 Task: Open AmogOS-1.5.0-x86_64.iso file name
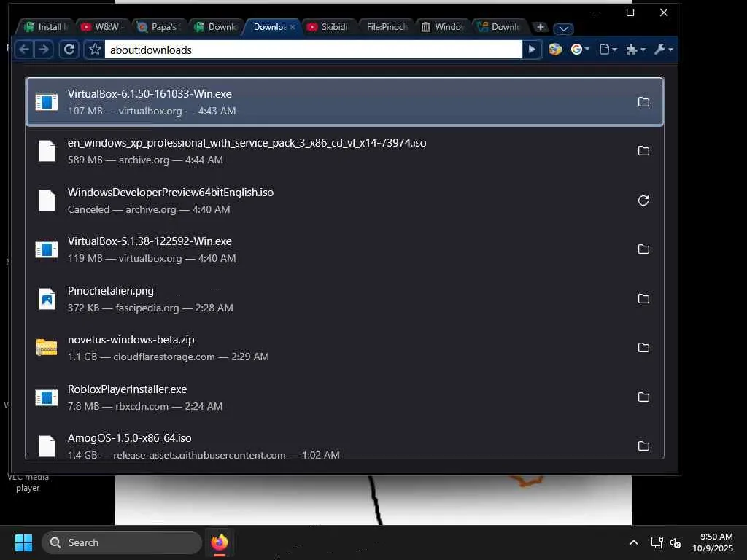tap(130, 438)
